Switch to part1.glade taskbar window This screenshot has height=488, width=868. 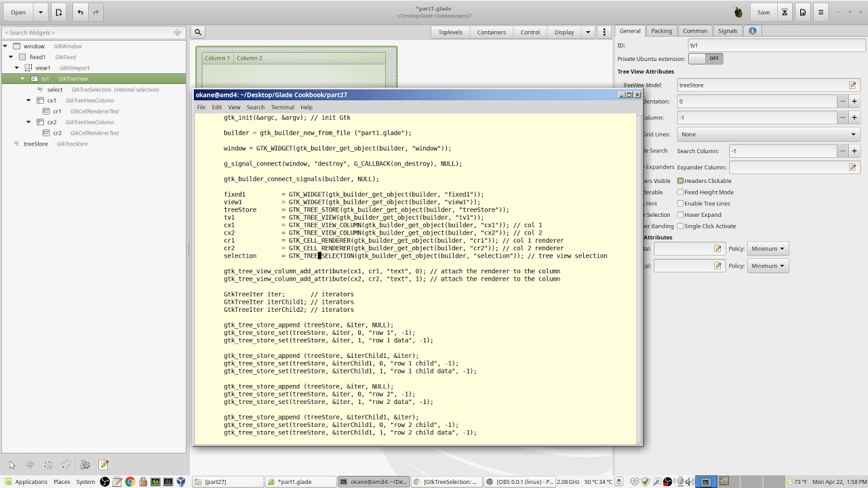coord(301,482)
